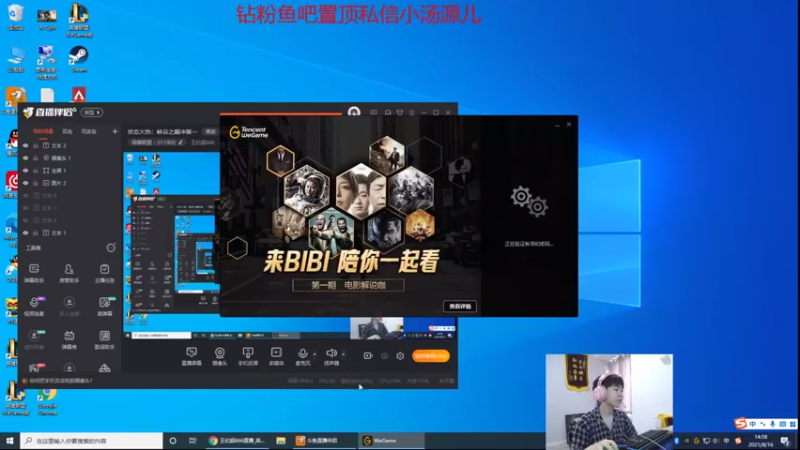800x450 pixels.
Task: Add a 多媒体 media source
Action: pyautogui.click(x=276, y=356)
